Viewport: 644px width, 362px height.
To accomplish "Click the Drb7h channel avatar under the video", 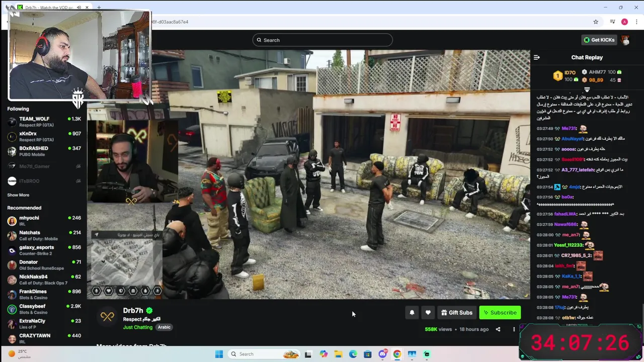I will coord(107,317).
